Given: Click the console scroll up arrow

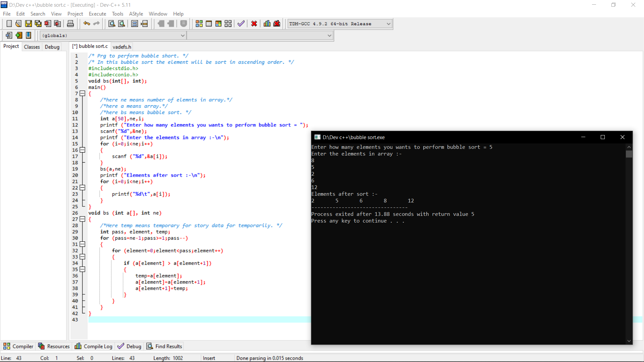Looking at the screenshot, I should coord(629,147).
